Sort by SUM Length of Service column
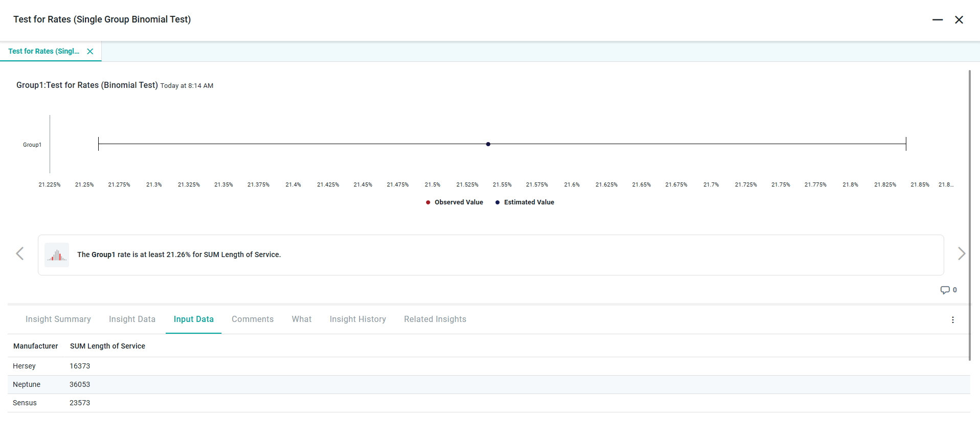This screenshot has height=439, width=980. [107, 346]
